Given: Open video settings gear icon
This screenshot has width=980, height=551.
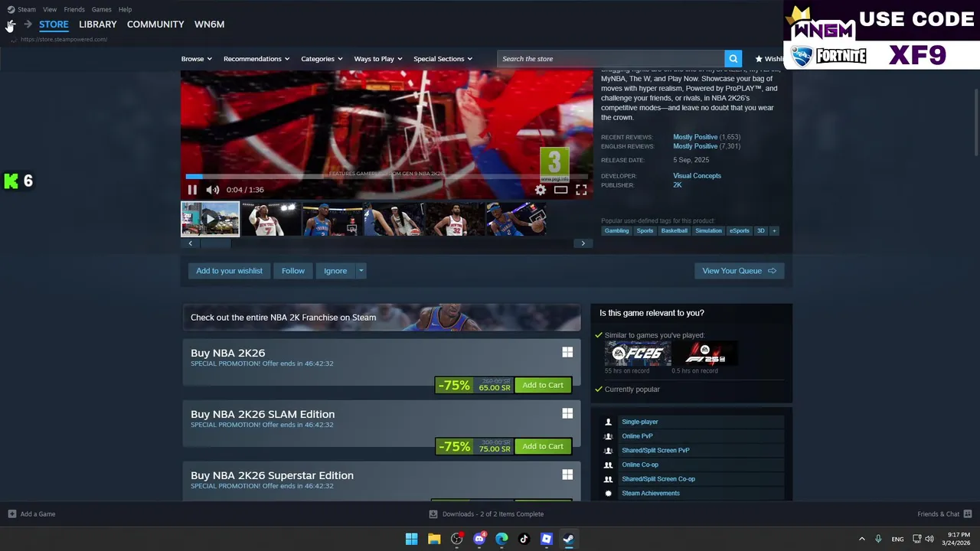Looking at the screenshot, I should 541,190.
